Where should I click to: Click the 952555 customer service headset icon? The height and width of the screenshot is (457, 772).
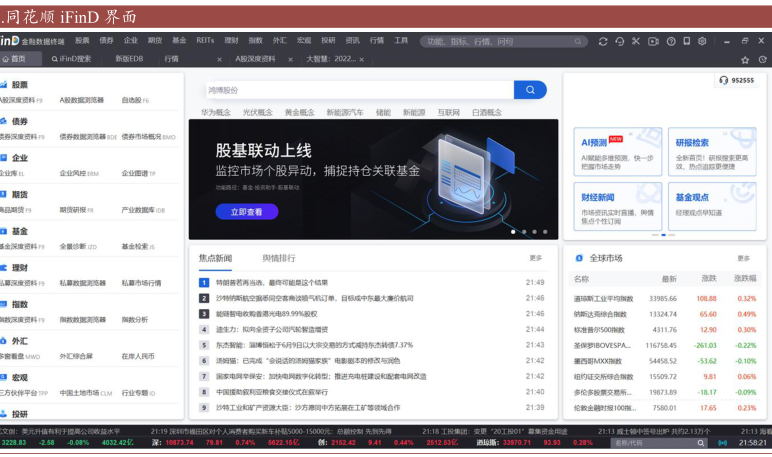click(x=723, y=80)
